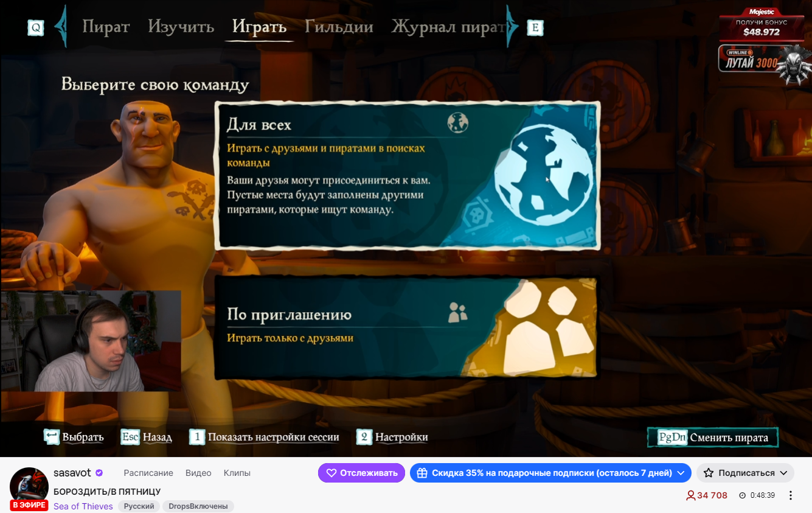Expand the Подписаться dropdown
This screenshot has height=513, width=812.
click(x=746, y=473)
